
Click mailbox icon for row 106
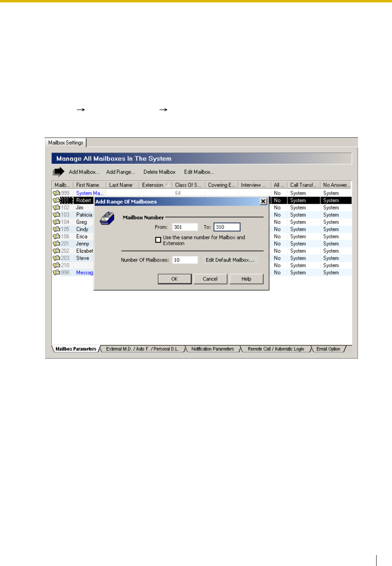(57, 236)
